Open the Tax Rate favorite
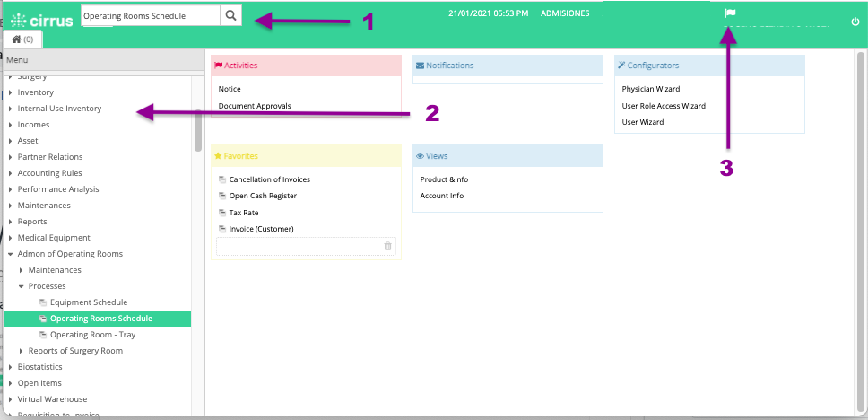868x420 pixels. pyautogui.click(x=244, y=212)
